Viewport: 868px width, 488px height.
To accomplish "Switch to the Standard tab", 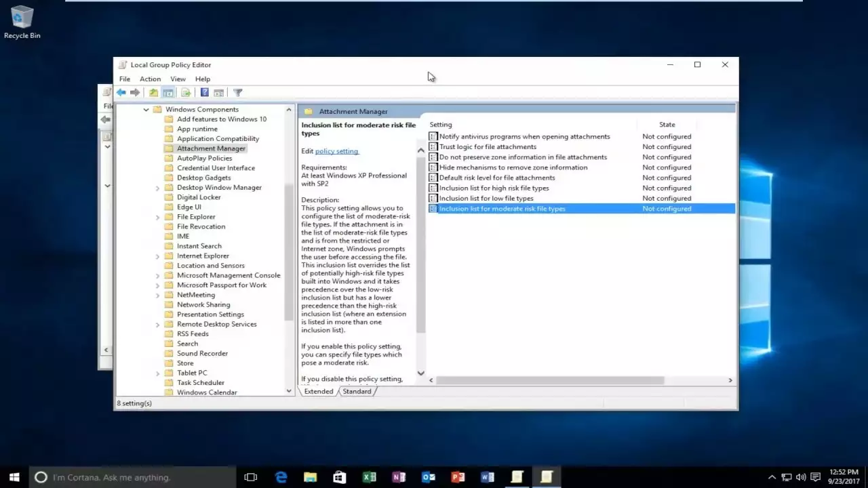I will point(357,392).
